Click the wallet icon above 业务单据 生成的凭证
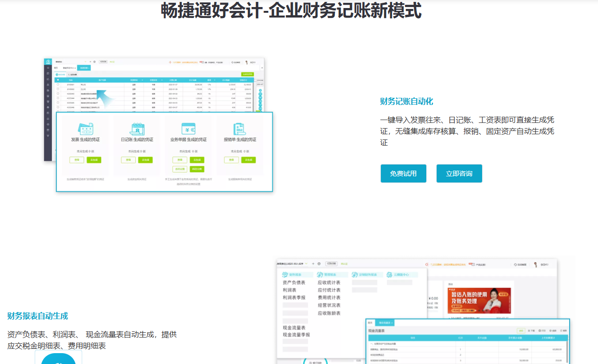 click(x=188, y=129)
